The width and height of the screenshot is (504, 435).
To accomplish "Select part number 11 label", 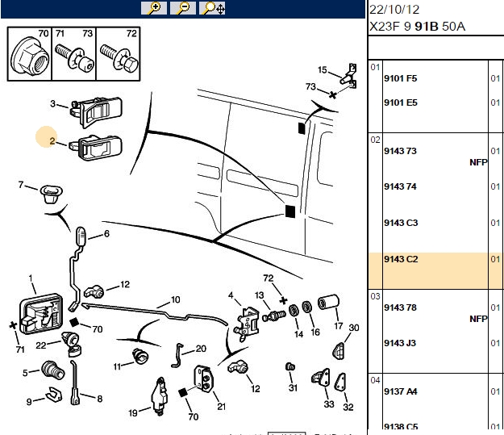I will 117,366.
